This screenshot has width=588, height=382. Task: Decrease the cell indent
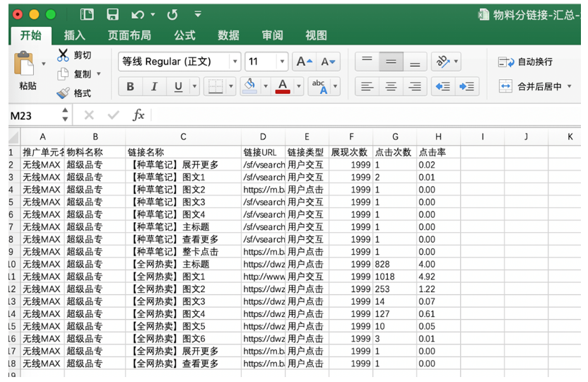[443, 87]
